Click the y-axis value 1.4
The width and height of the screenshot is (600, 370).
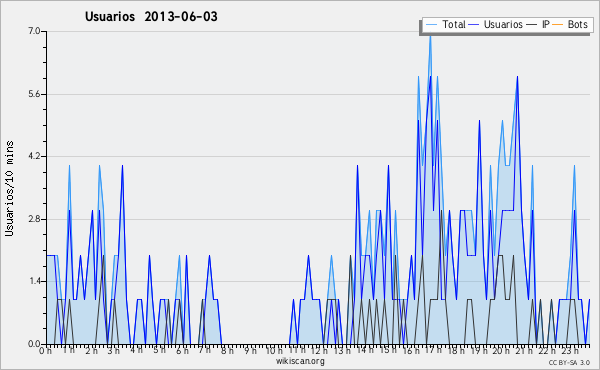tap(34, 282)
